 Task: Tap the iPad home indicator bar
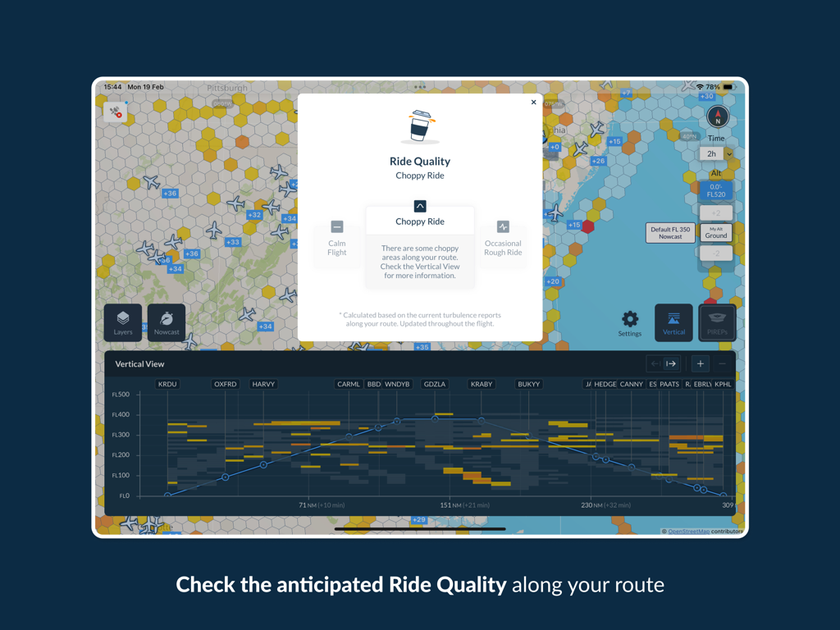[420, 529]
